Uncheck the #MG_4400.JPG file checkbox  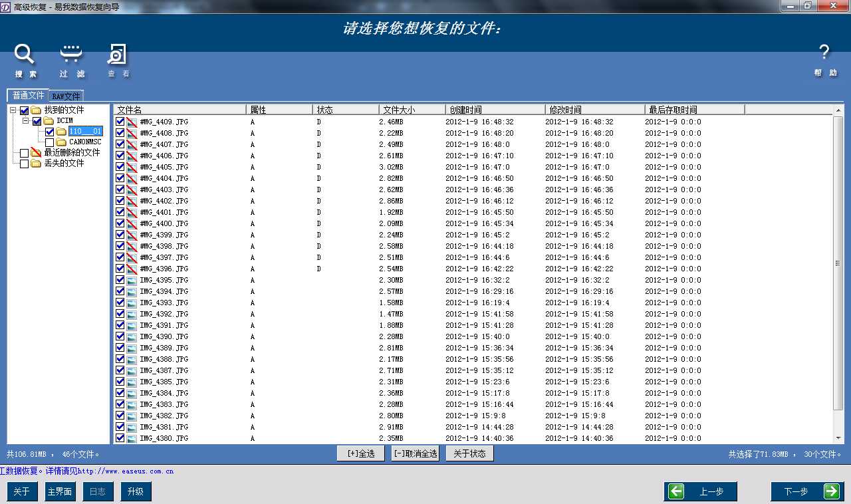120,223
